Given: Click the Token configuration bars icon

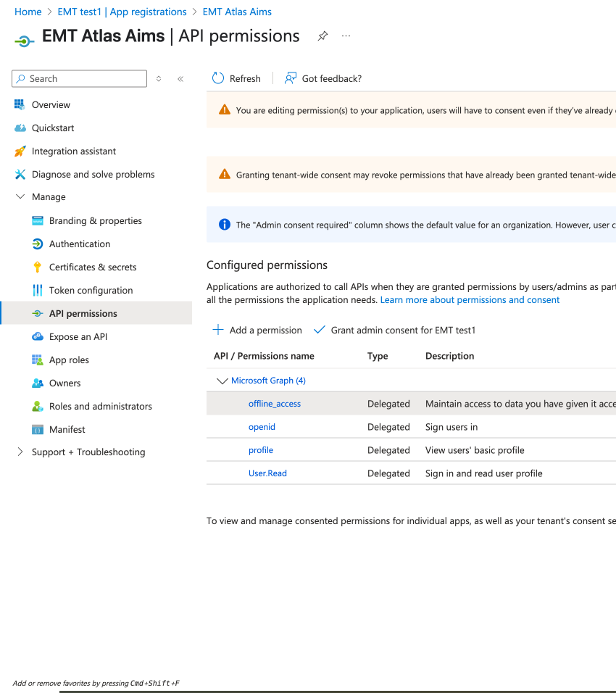Looking at the screenshot, I should click(38, 291).
